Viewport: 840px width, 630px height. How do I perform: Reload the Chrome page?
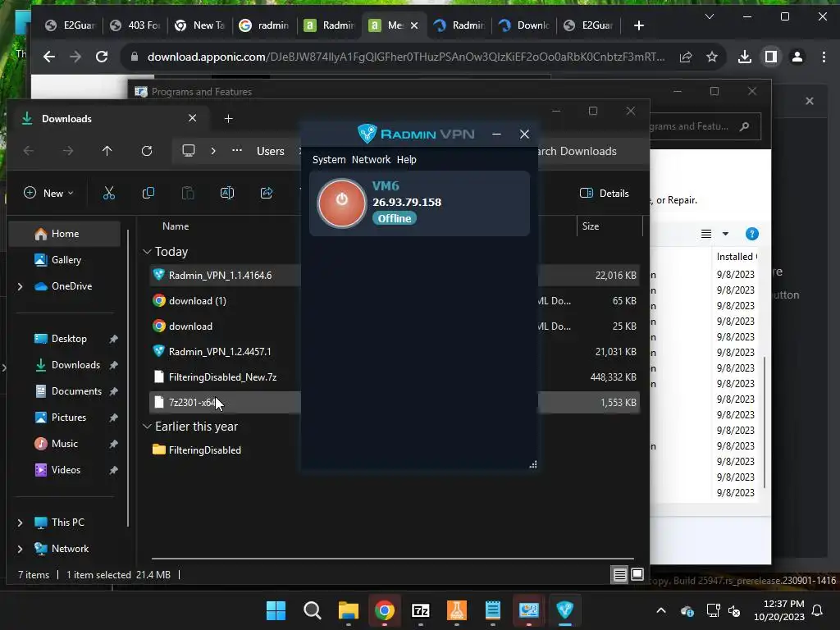102,57
